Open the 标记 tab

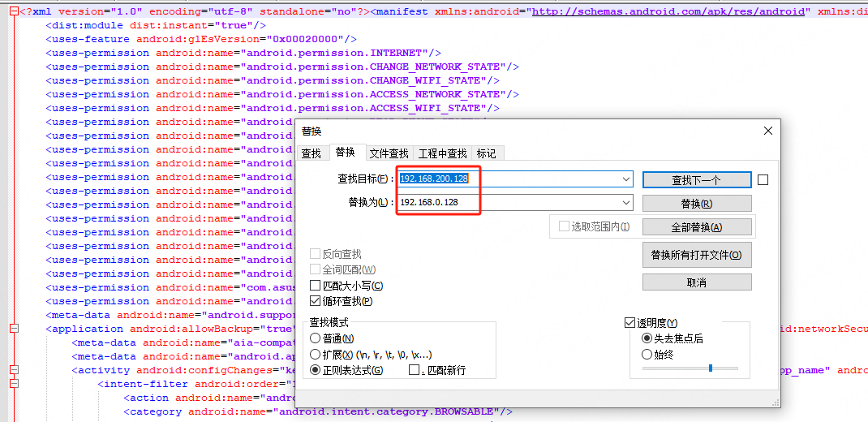click(487, 153)
